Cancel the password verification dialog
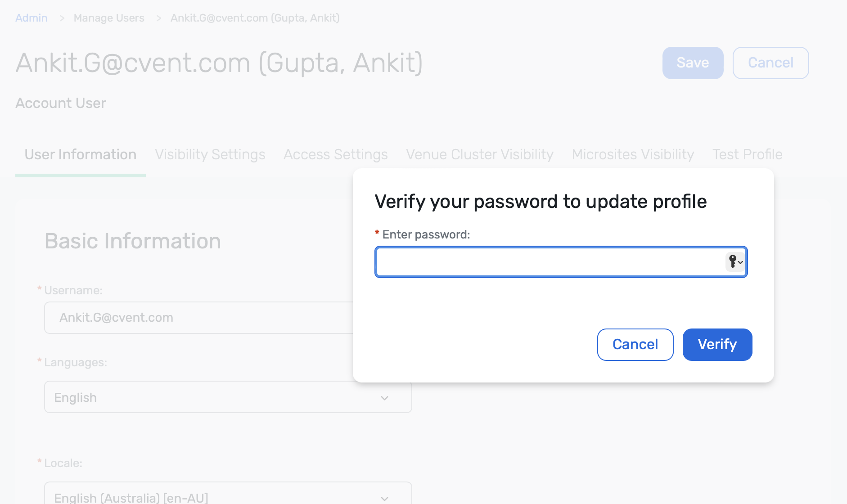Screen dimensions: 847x504 635,344
